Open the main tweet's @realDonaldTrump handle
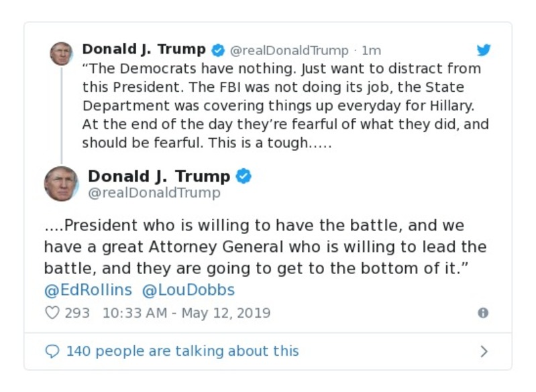 154,193
